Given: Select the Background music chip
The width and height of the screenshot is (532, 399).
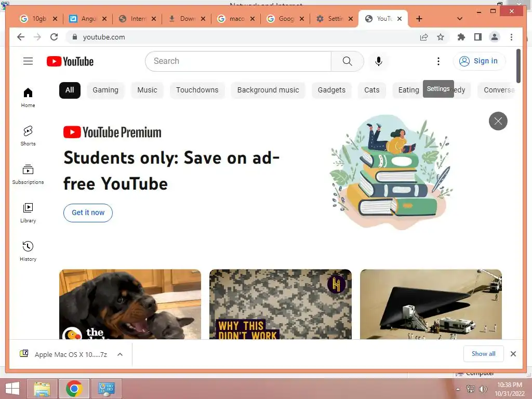Looking at the screenshot, I should tap(268, 90).
